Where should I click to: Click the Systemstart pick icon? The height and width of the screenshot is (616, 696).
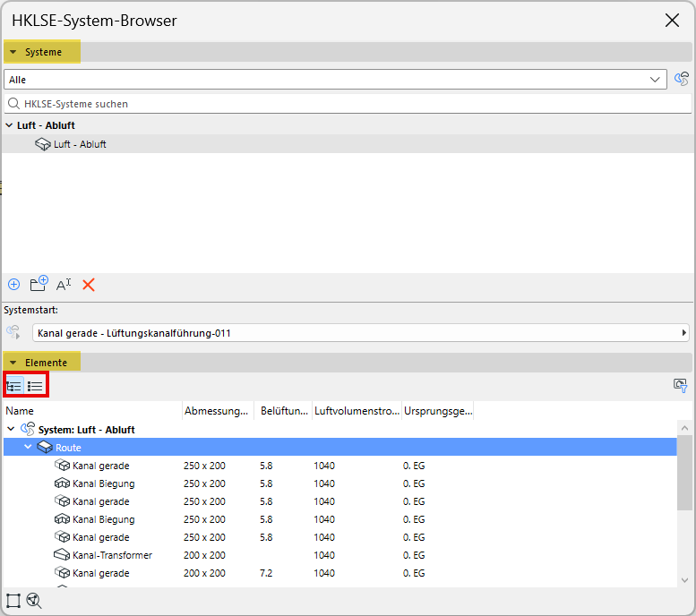coord(13,332)
